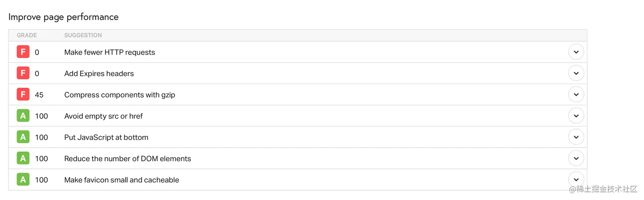Click the F grade badge beside Add Expires headers

(23, 73)
